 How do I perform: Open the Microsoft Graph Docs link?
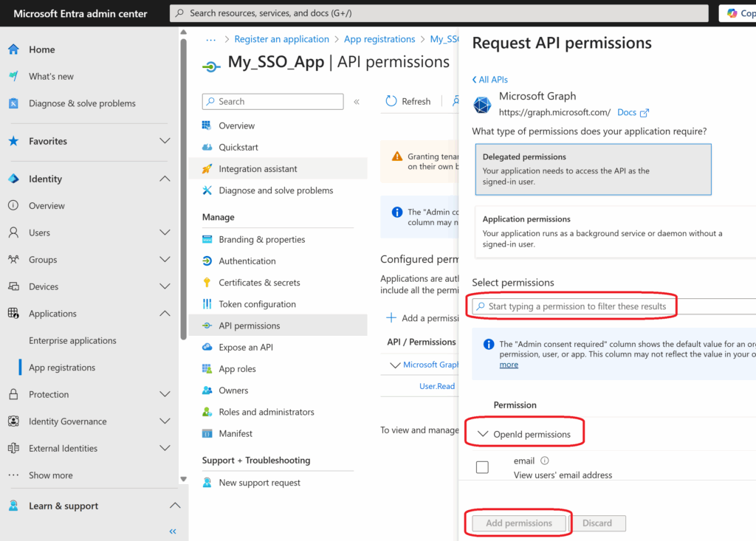pyautogui.click(x=633, y=112)
